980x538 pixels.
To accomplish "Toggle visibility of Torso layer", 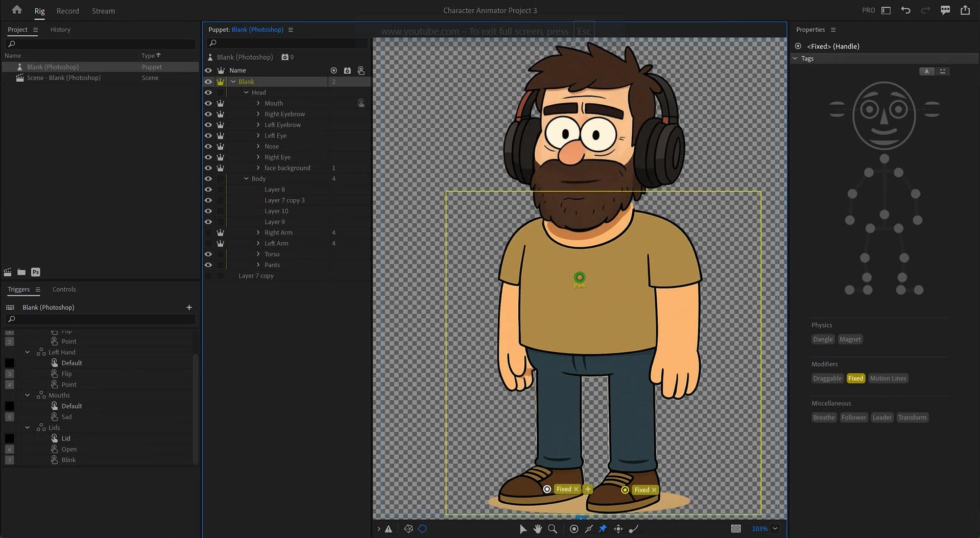I will (208, 254).
